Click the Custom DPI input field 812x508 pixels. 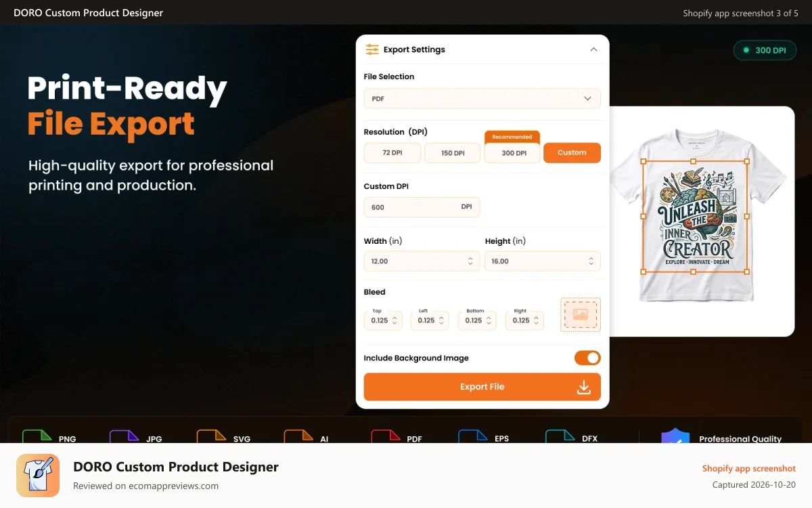tap(422, 207)
